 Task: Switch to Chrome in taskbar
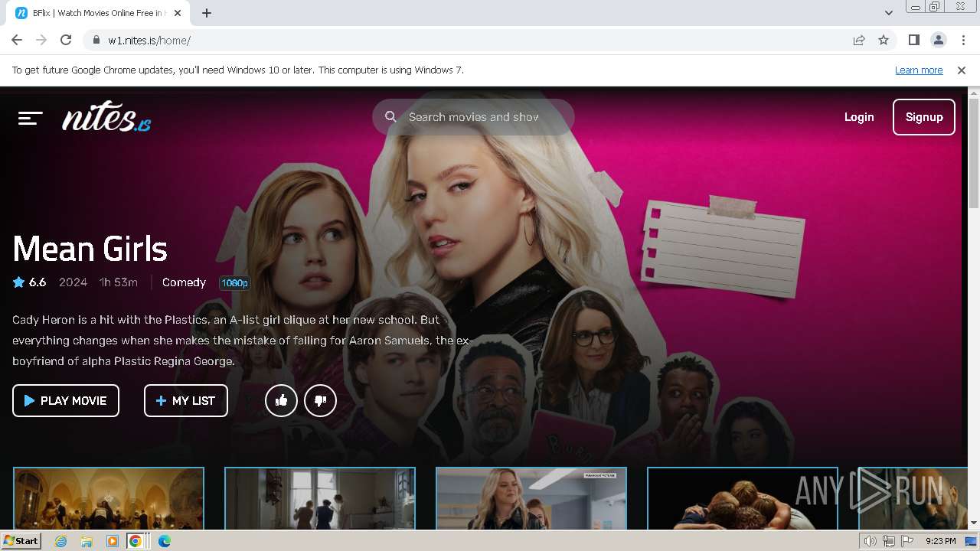(136, 541)
